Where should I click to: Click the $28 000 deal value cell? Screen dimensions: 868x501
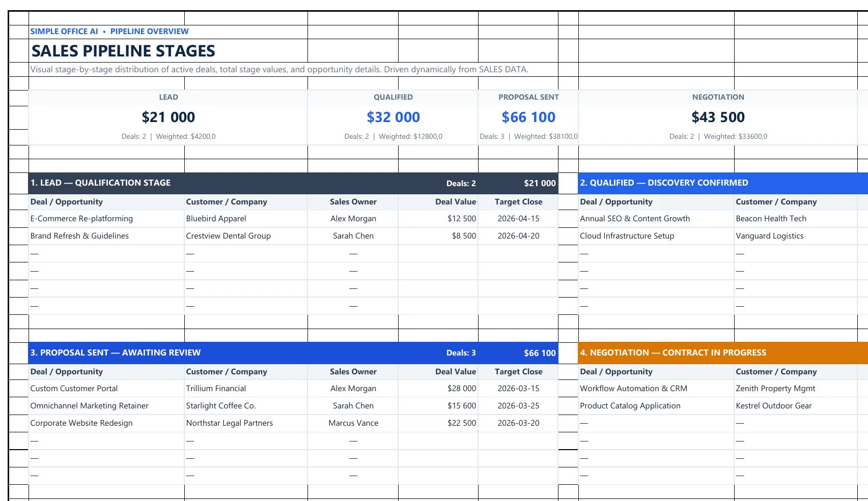click(438, 389)
